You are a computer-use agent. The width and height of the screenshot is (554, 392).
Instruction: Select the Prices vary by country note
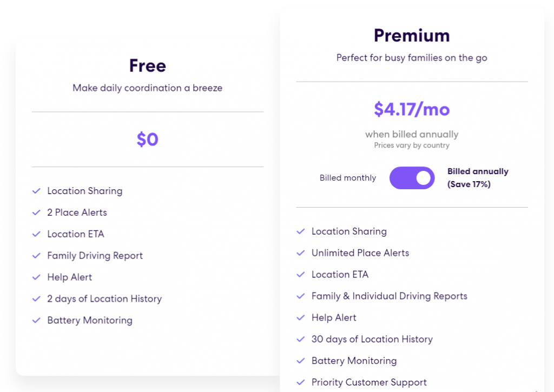[x=411, y=145]
